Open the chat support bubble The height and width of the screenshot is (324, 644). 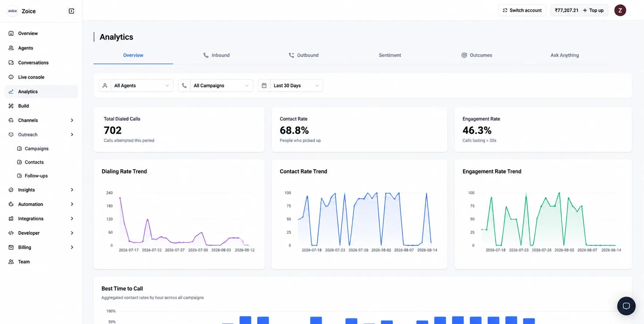point(626,306)
